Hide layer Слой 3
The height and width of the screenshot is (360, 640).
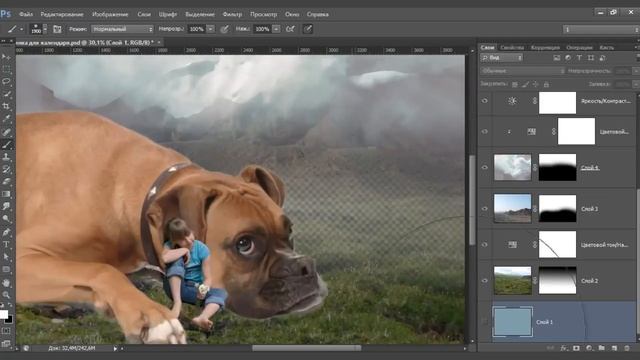click(x=485, y=209)
